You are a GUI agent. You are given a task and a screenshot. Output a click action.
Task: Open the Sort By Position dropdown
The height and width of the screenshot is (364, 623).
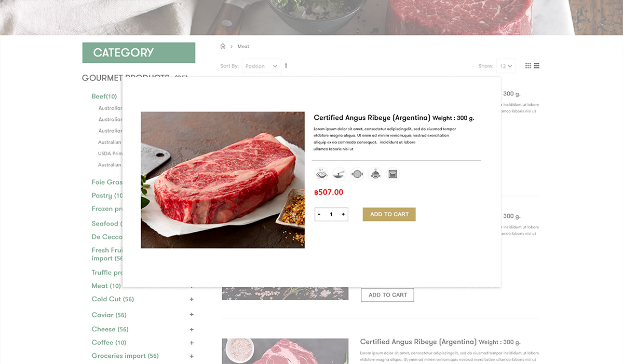[261, 66]
